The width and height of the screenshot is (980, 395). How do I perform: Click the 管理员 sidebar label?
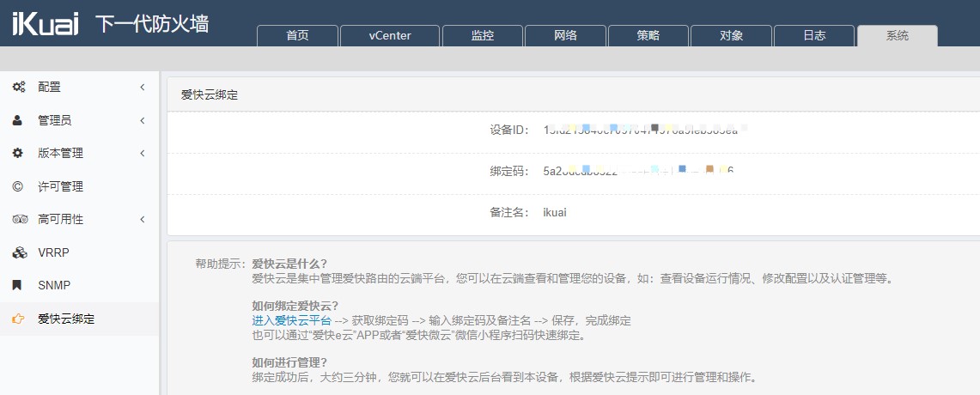55,120
